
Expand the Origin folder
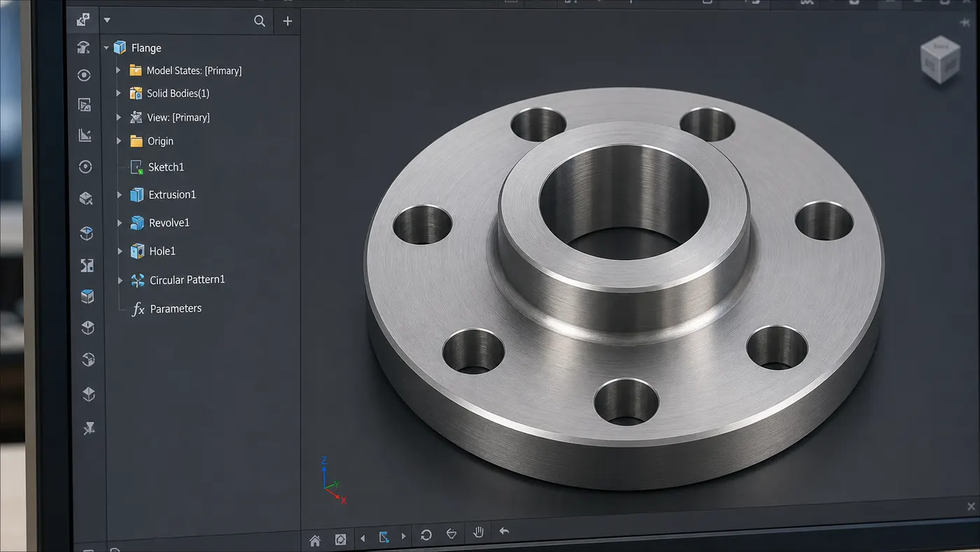click(x=119, y=141)
